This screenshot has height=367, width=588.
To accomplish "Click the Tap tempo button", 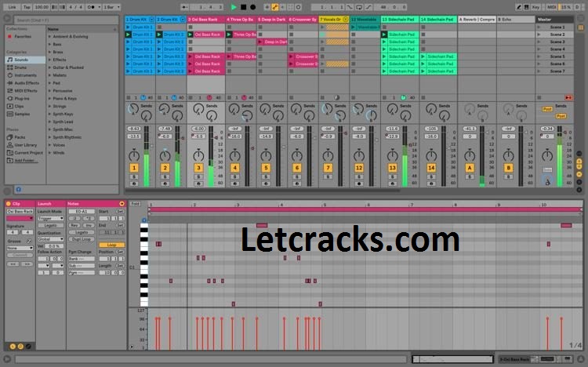I will tap(27, 7).
